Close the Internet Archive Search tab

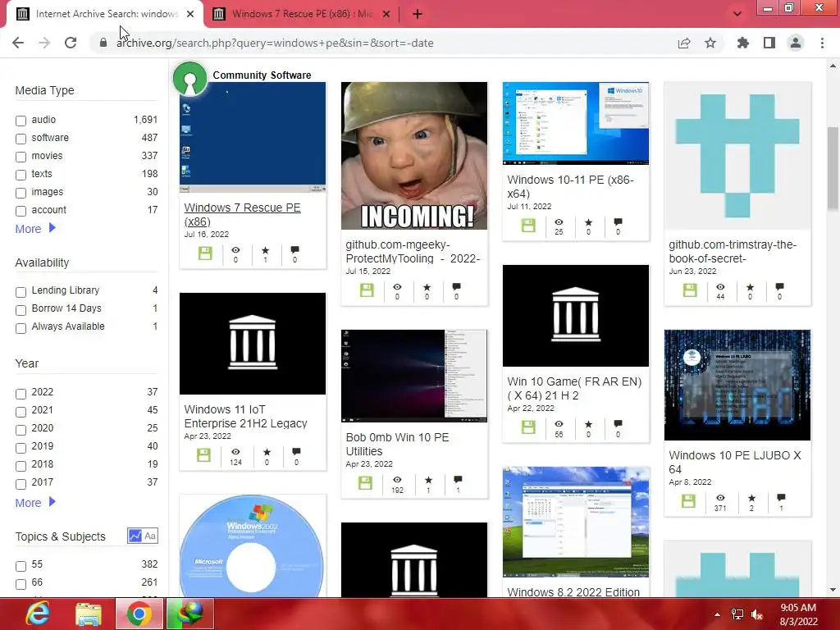(x=190, y=14)
